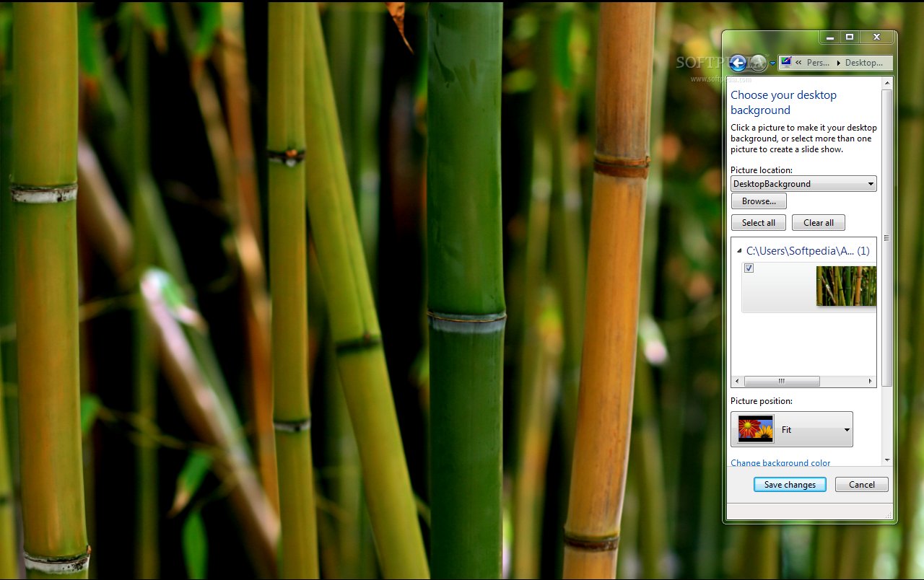This screenshot has width=924, height=580.
Task: Click the 'Choose your desktop background' heading
Action: pyautogui.click(x=783, y=102)
